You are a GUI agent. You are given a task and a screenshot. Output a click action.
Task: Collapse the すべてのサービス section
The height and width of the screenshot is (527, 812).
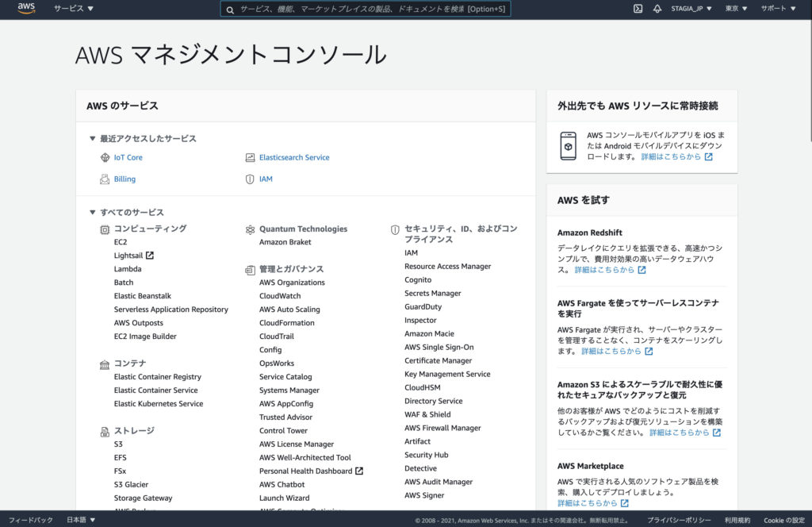pyautogui.click(x=93, y=213)
